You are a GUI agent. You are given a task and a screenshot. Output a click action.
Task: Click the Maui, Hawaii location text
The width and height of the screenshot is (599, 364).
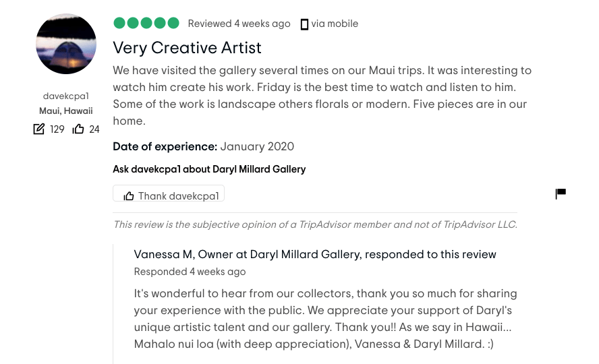66,111
